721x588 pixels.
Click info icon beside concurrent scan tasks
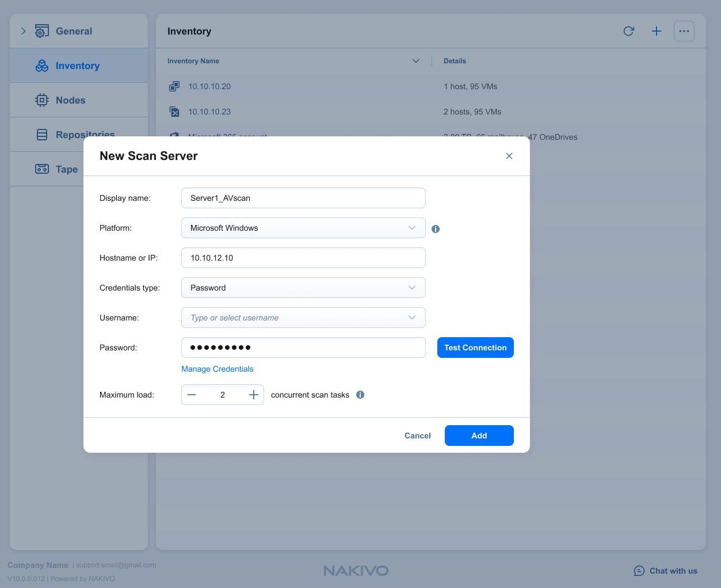coord(360,395)
